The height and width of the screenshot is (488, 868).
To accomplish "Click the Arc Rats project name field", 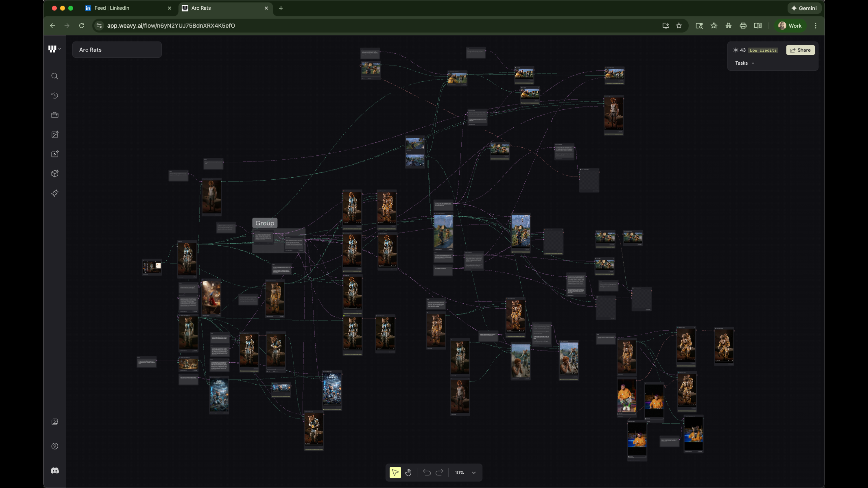I will (x=117, y=49).
